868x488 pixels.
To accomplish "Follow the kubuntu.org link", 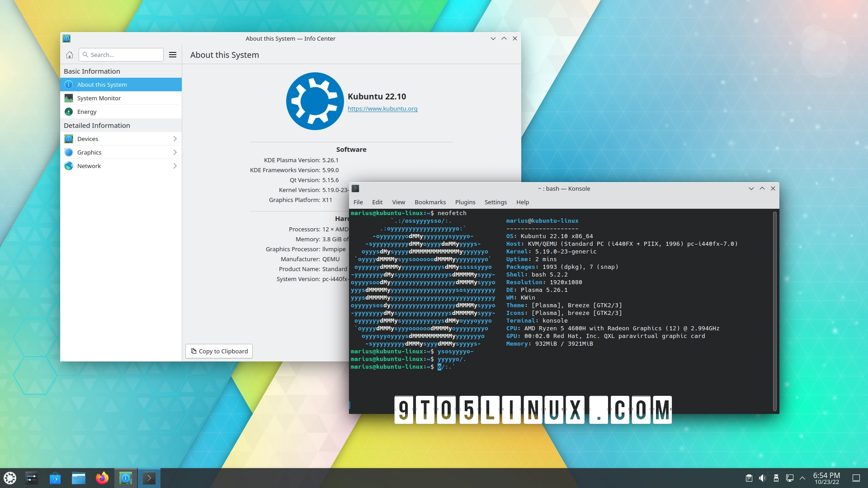I will point(382,108).
